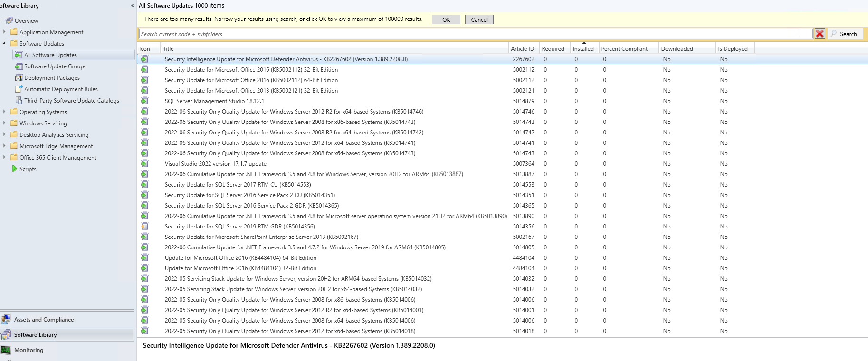Sort by the Required column header
Viewport: 868px width, 361px height.
pyautogui.click(x=554, y=48)
